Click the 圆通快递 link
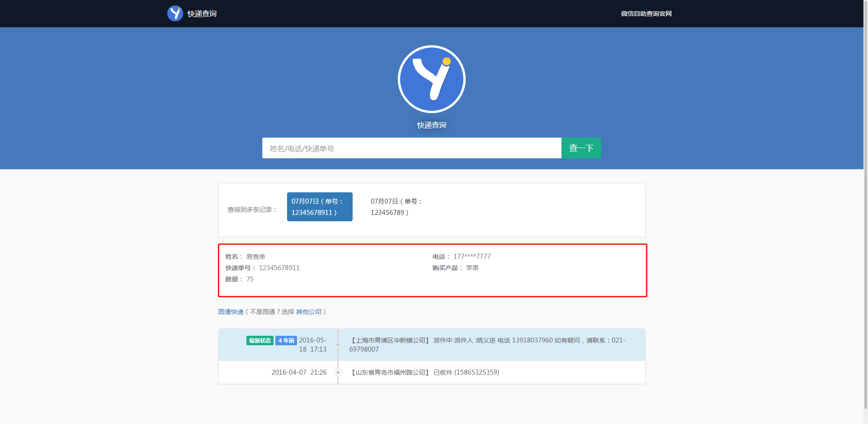 click(x=231, y=312)
